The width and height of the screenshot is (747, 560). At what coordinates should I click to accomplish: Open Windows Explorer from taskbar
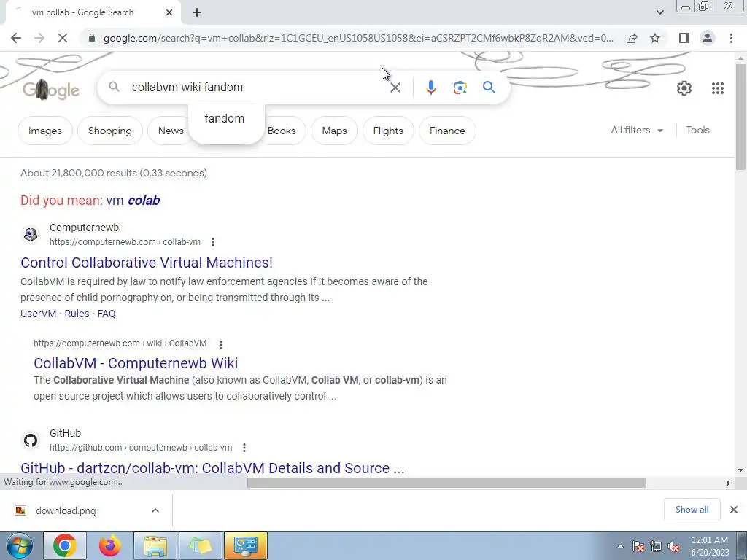tap(155, 545)
